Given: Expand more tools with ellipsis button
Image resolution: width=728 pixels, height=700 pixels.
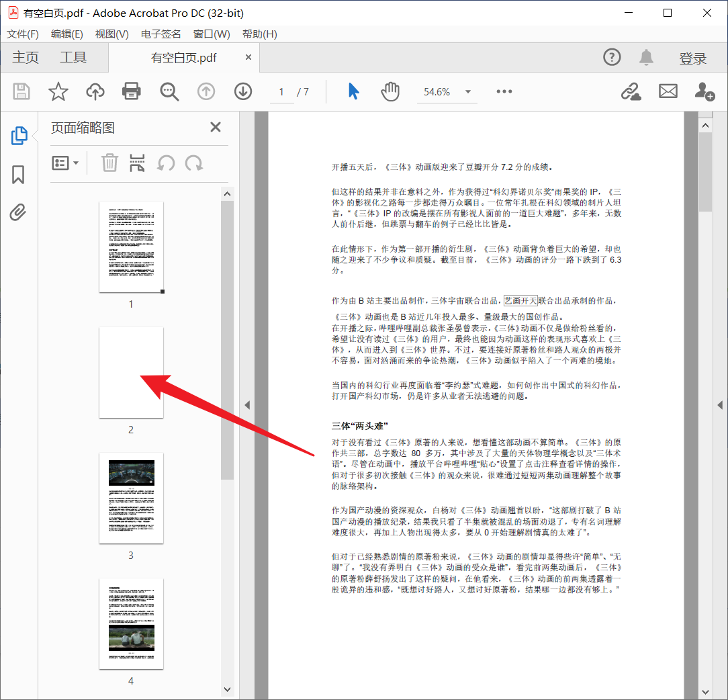Looking at the screenshot, I should [504, 91].
